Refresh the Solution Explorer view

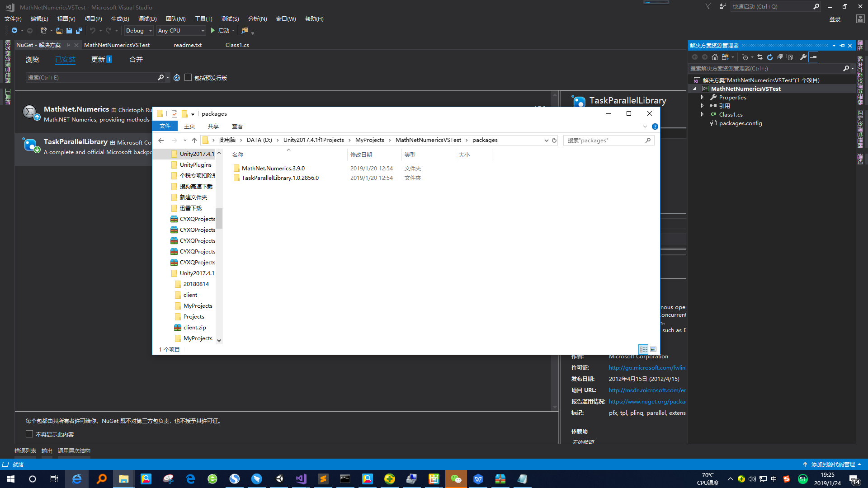(770, 57)
